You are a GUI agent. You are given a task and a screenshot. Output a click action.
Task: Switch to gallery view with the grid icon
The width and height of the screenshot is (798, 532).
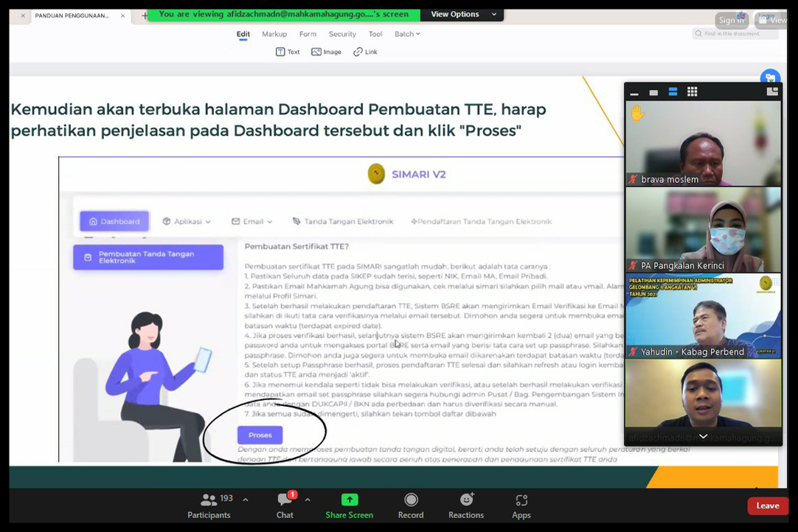(x=692, y=91)
